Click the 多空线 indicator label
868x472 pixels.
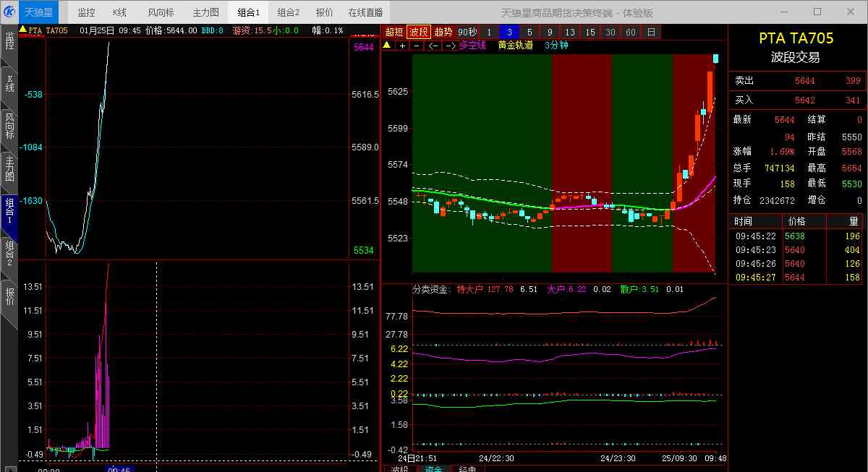point(472,45)
